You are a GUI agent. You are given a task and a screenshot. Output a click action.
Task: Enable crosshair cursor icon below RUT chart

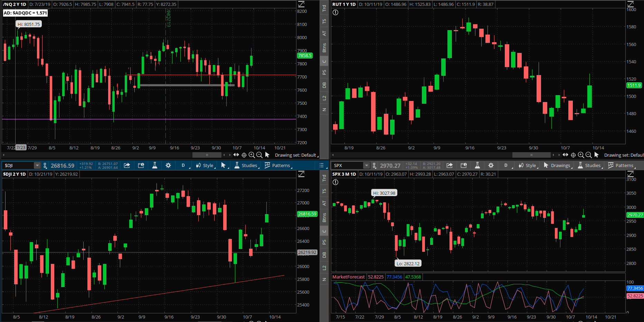573,155
